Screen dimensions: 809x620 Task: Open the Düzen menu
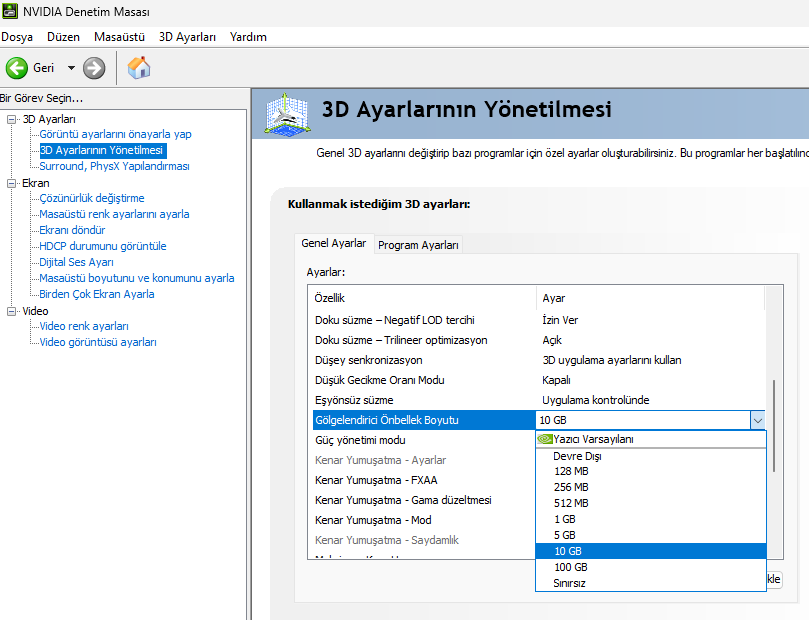(x=63, y=37)
